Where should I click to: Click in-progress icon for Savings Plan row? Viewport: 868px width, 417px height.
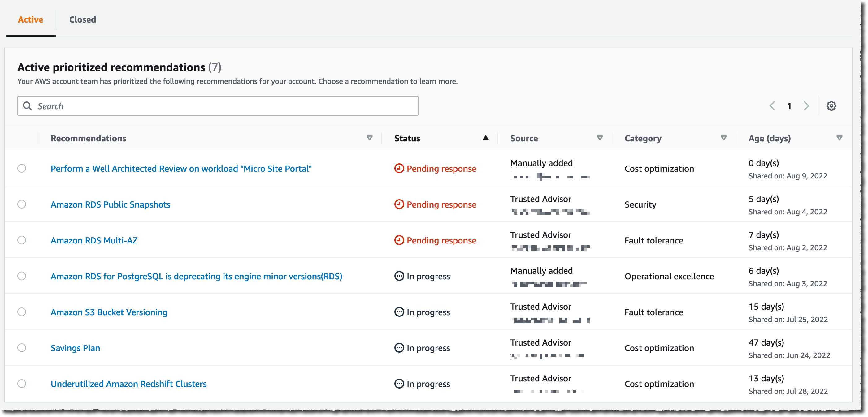pos(399,348)
